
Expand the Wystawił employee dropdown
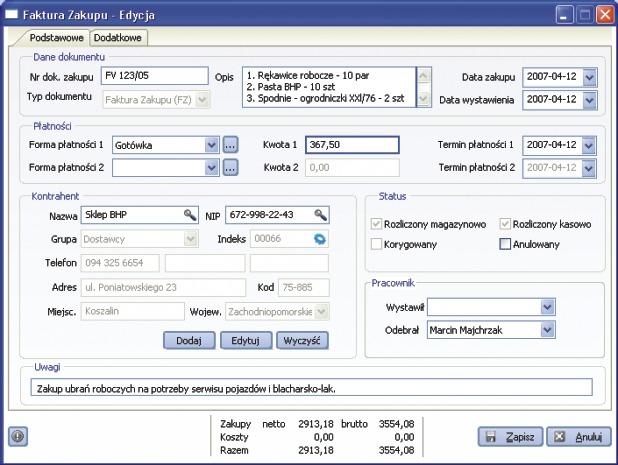(x=547, y=307)
